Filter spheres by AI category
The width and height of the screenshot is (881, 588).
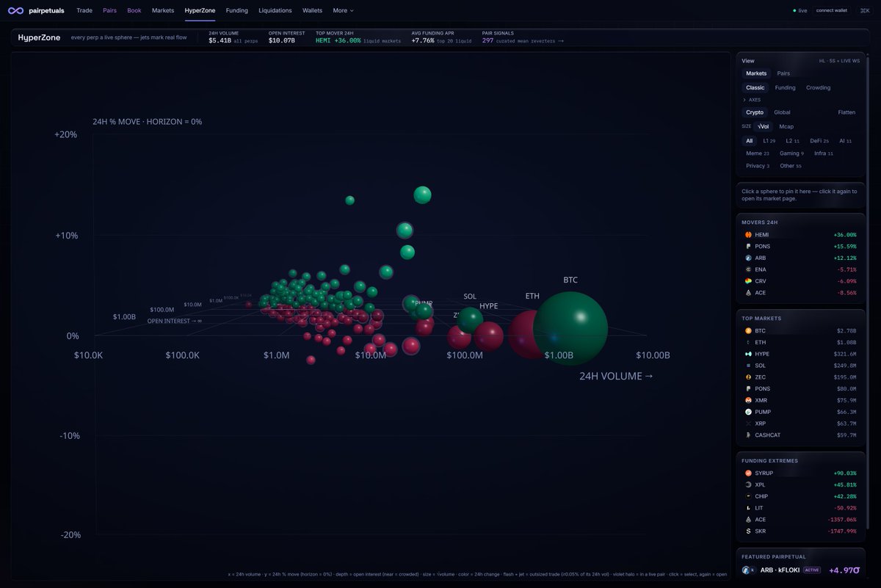click(x=845, y=140)
